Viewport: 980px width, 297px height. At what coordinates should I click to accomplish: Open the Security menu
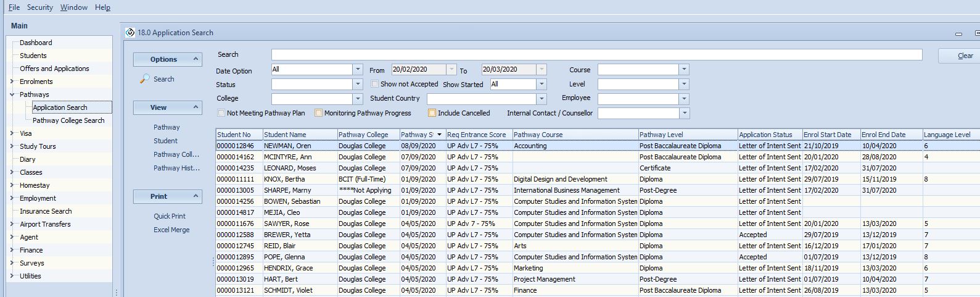tap(40, 7)
